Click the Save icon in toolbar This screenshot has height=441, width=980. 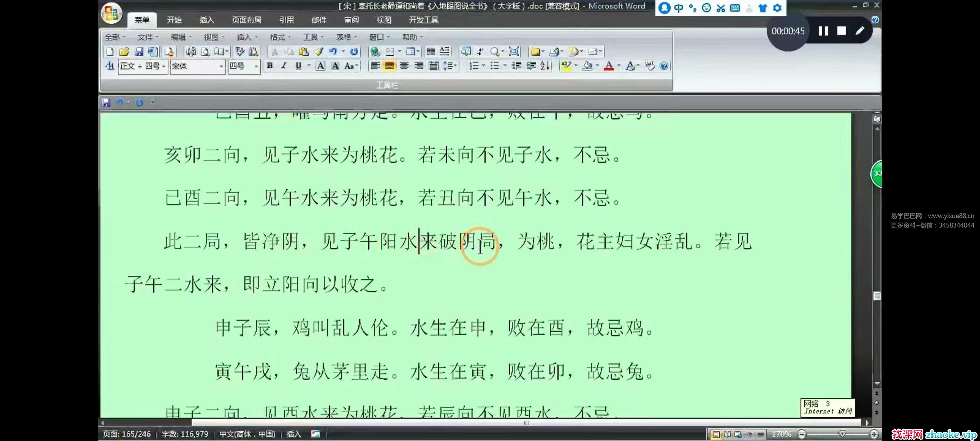139,51
